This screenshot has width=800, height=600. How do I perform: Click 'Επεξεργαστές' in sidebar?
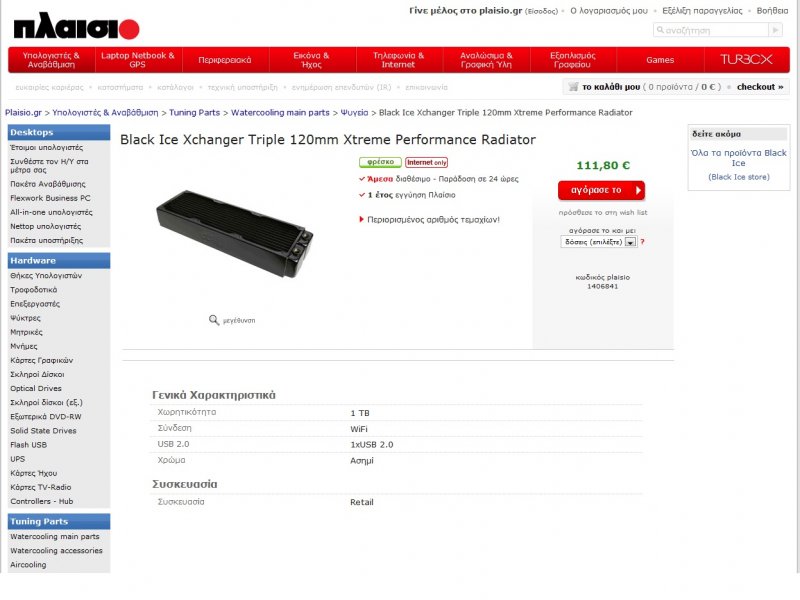(x=35, y=304)
